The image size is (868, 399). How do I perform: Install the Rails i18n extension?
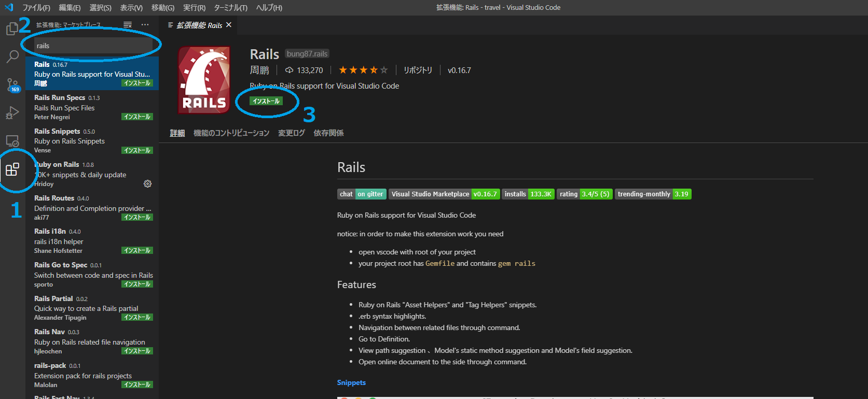tap(137, 250)
